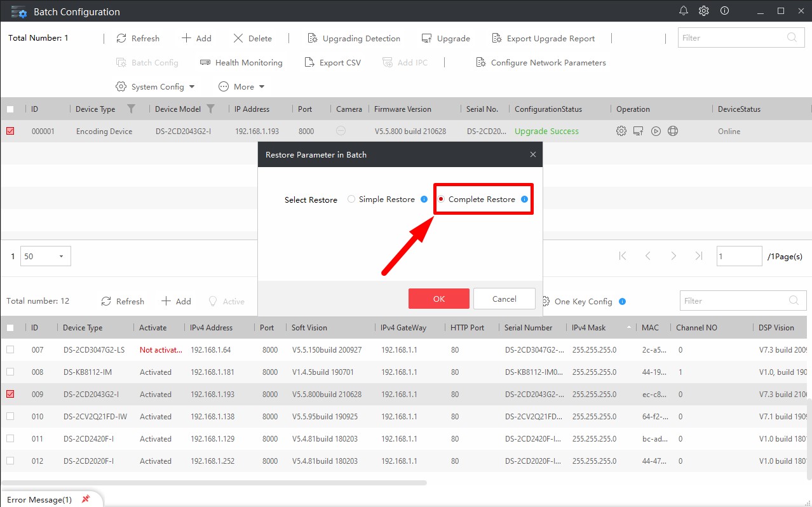
Task: Click Refresh beside Total number: 12
Action: [x=123, y=301]
